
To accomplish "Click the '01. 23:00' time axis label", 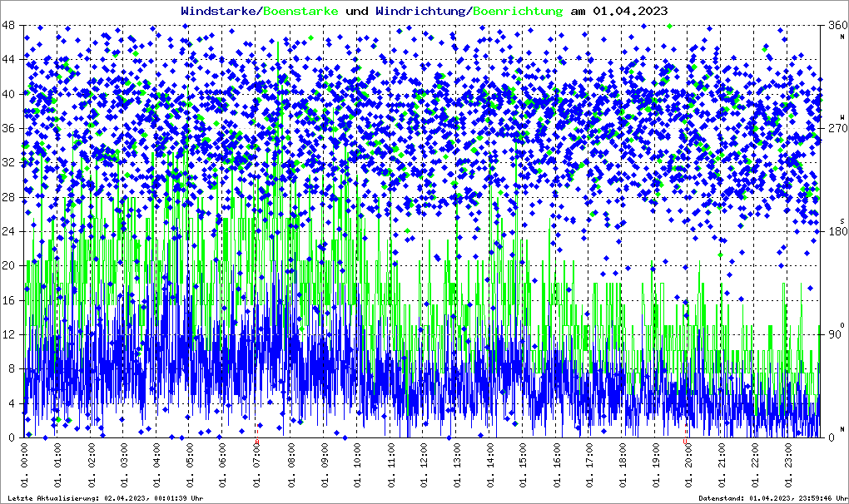I will pyautogui.click(x=788, y=465).
